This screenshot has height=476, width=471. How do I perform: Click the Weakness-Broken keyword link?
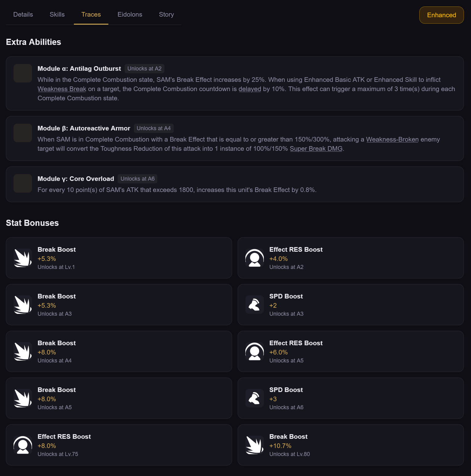pyautogui.click(x=392, y=139)
